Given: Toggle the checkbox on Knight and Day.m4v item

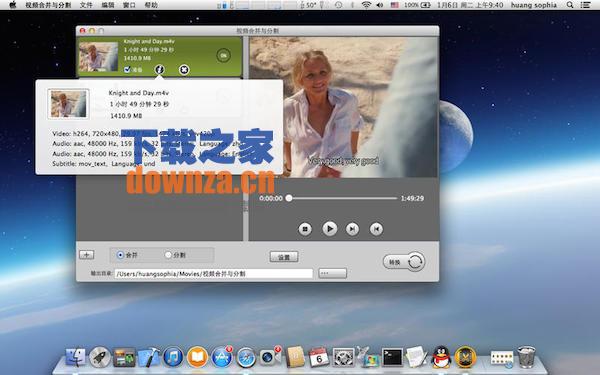Looking at the screenshot, I should [127, 69].
